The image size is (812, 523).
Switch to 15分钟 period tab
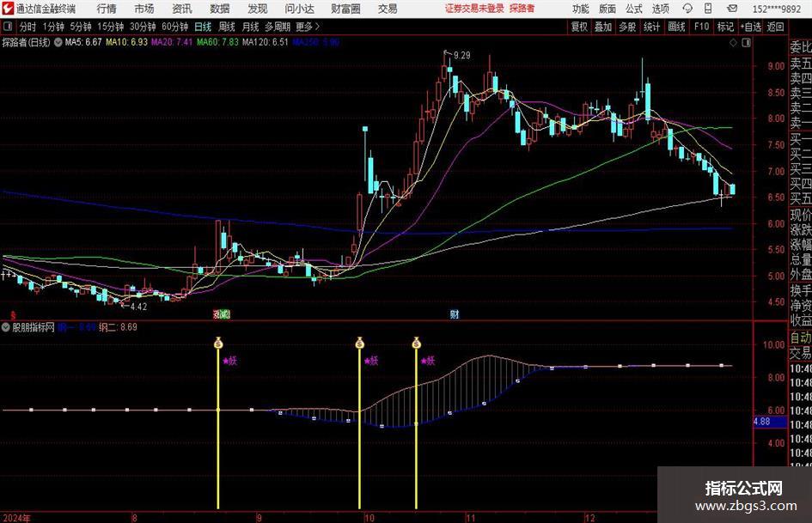[x=110, y=27]
